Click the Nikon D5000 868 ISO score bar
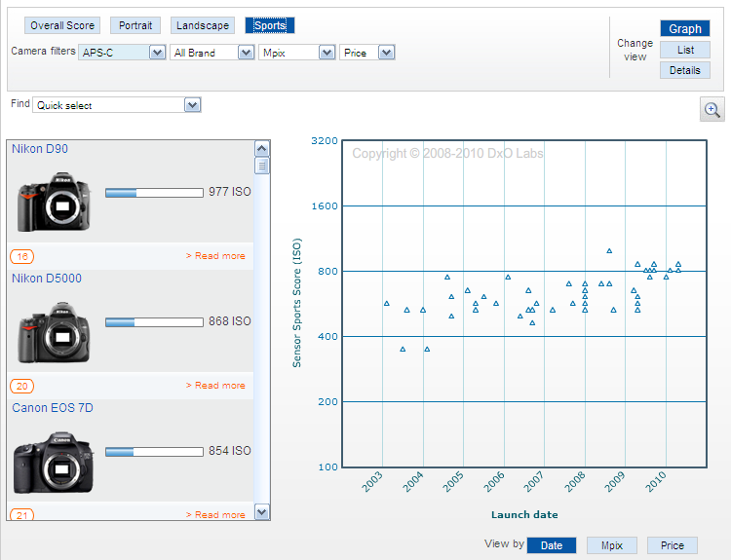The width and height of the screenshot is (731, 560). 154,322
